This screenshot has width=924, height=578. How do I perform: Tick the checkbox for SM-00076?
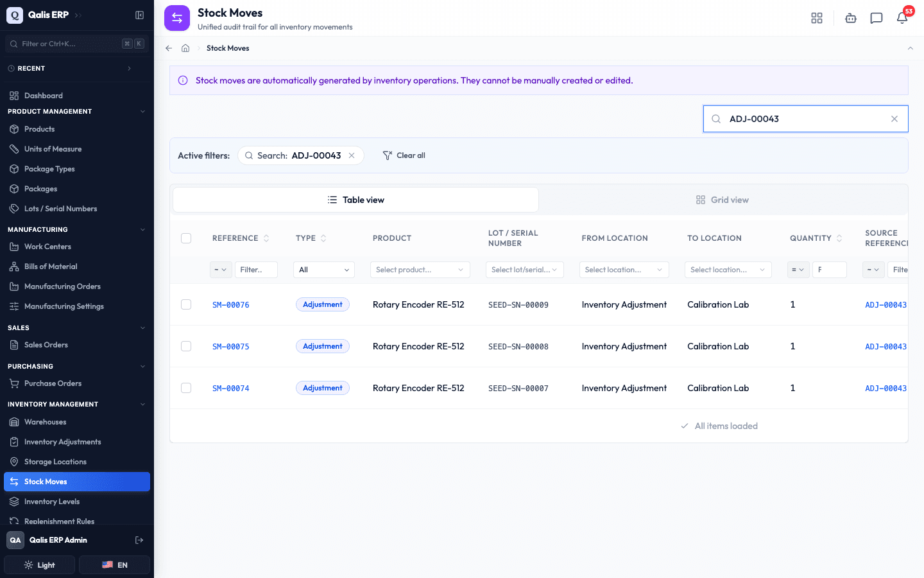[x=186, y=304]
